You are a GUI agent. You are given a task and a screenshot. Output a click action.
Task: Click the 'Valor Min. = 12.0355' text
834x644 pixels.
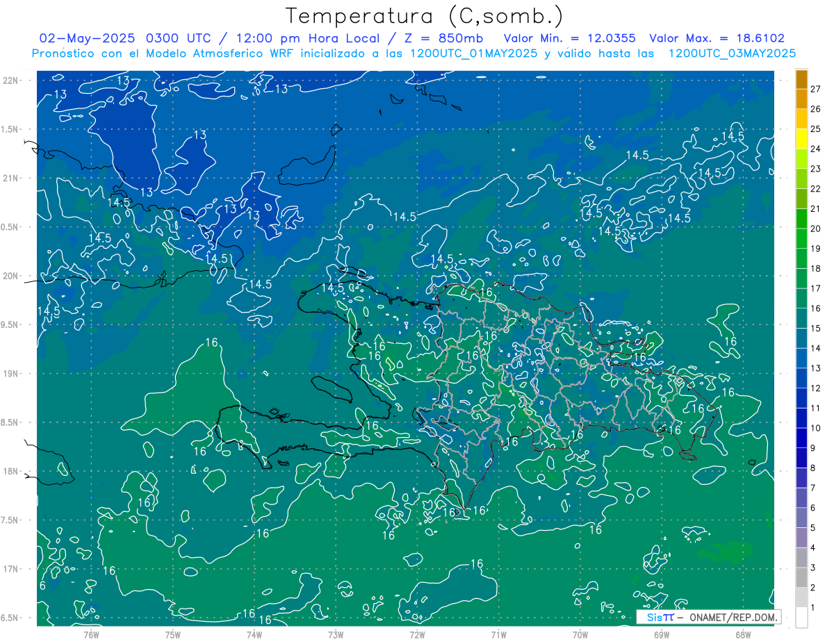[569, 38]
